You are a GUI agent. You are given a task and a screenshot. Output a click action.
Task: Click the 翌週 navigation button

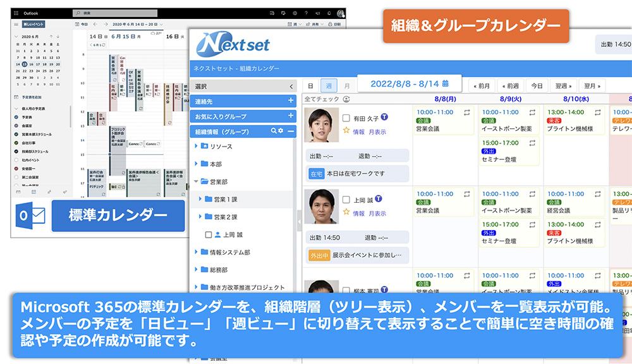tap(563, 86)
